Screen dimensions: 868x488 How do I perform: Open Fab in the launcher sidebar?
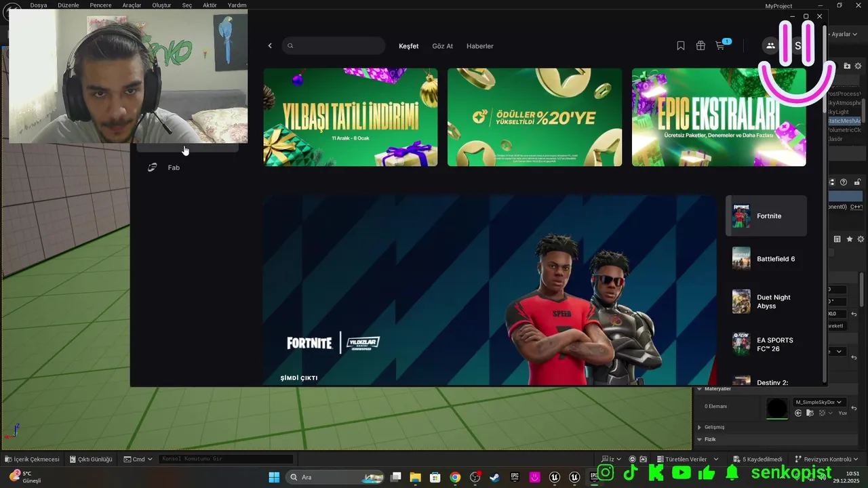pos(174,167)
